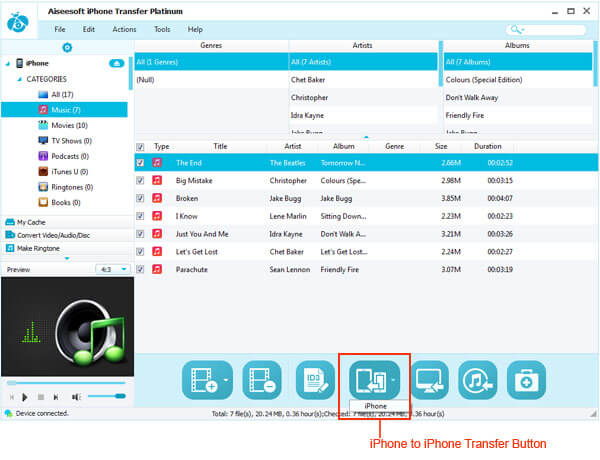This screenshot has height=460, width=600.
Task: Uncheck the checkbox for The End
Action: [140, 163]
